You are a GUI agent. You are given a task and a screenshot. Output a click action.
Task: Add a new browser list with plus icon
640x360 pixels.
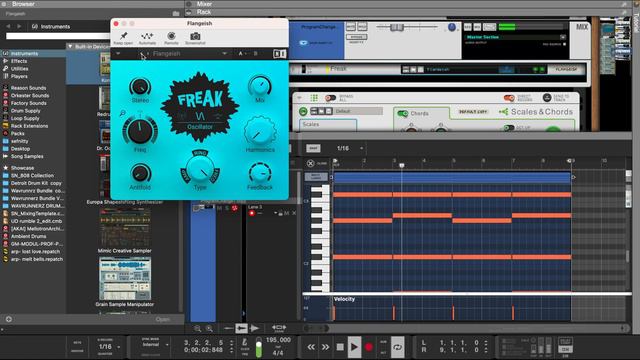(9, 319)
